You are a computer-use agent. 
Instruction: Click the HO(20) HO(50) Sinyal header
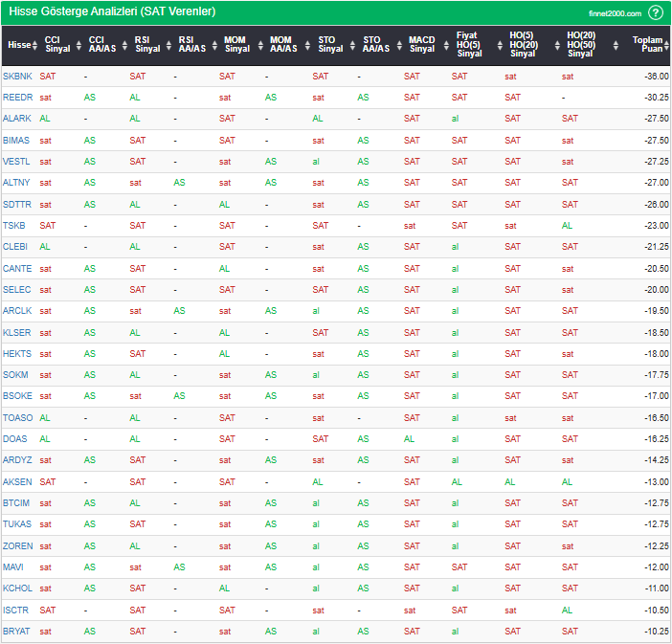click(581, 45)
